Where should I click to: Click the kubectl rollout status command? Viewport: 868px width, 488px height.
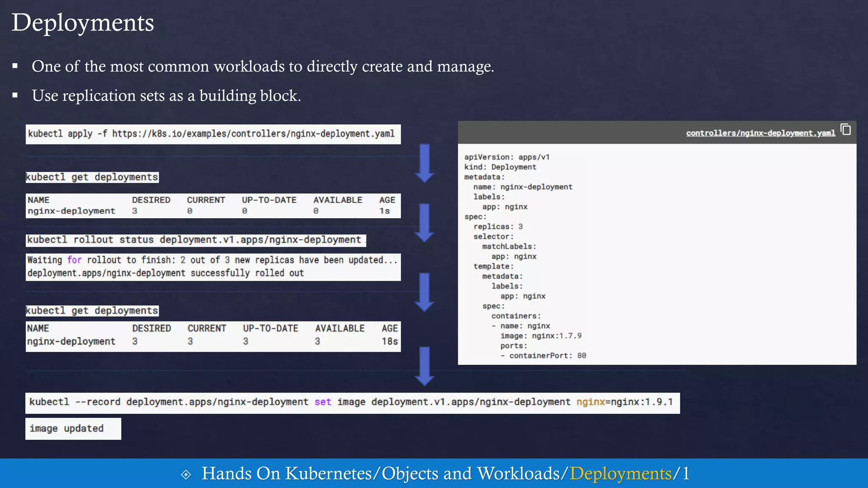point(196,240)
